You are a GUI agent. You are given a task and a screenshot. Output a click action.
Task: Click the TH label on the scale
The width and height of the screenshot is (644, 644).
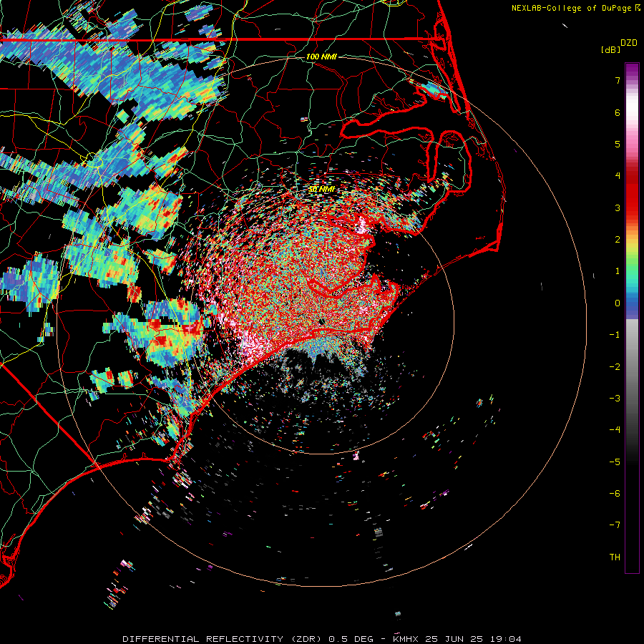click(x=615, y=557)
